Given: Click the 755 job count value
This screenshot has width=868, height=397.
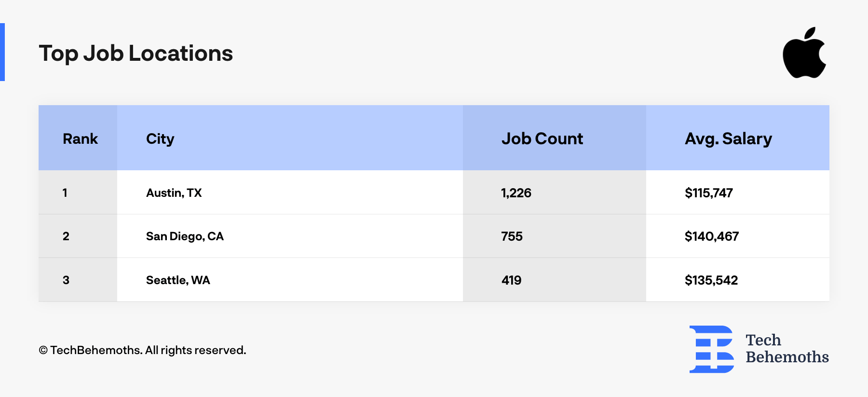Looking at the screenshot, I should click(512, 236).
